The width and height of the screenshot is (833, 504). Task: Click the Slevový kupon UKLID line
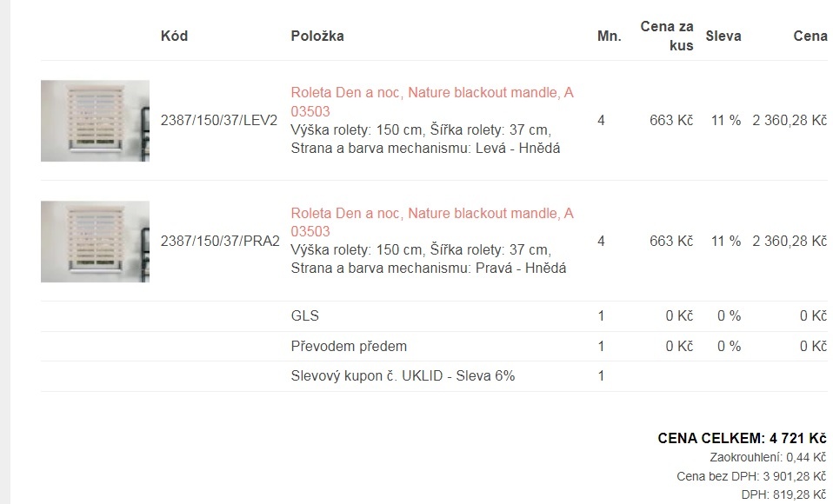pos(403,376)
